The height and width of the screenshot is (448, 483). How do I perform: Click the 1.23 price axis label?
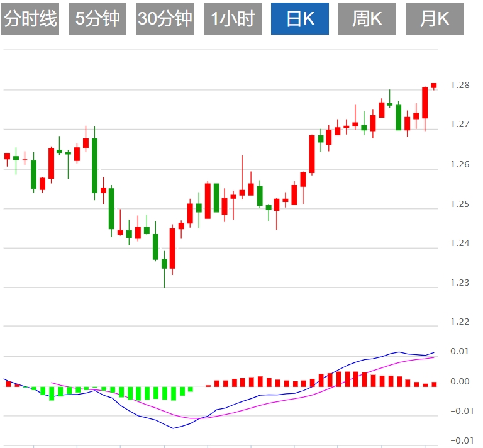click(460, 283)
